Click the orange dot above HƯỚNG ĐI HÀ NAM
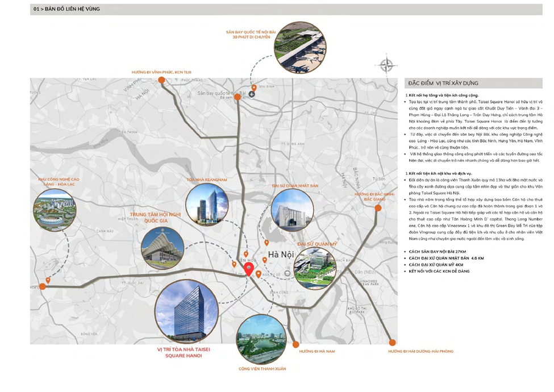Viewport: 554px width, 392px height. pyautogui.click(x=295, y=344)
